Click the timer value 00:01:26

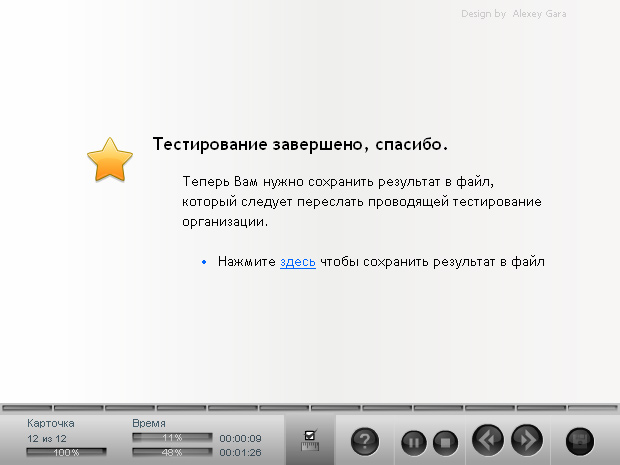pos(240,452)
